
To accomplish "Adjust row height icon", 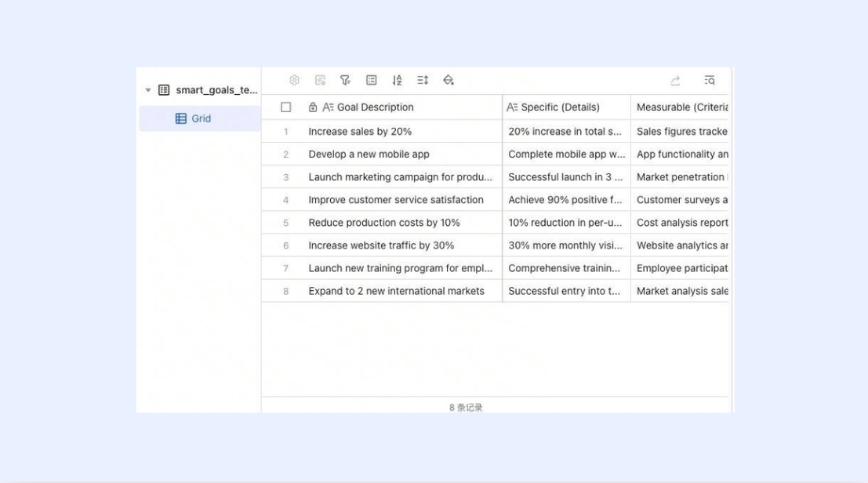I will click(x=423, y=80).
